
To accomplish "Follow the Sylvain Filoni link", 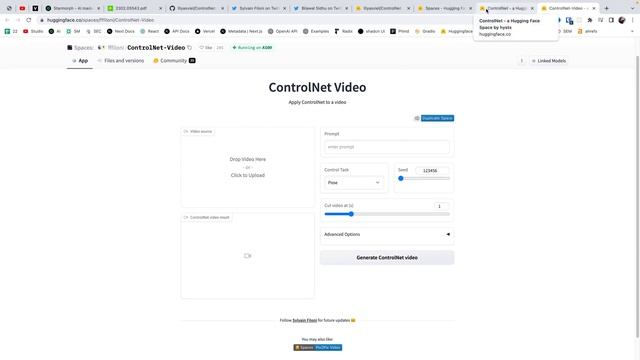I will click(304, 320).
